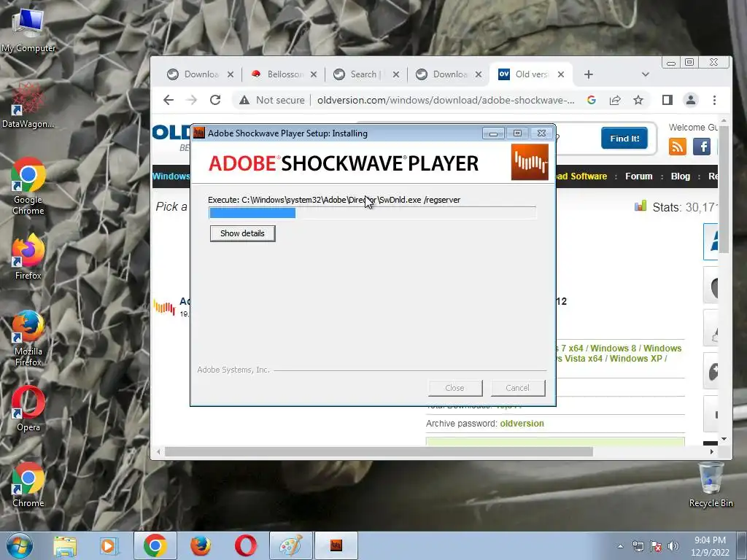Select Old version tab
The image size is (747, 560).
tap(524, 74)
